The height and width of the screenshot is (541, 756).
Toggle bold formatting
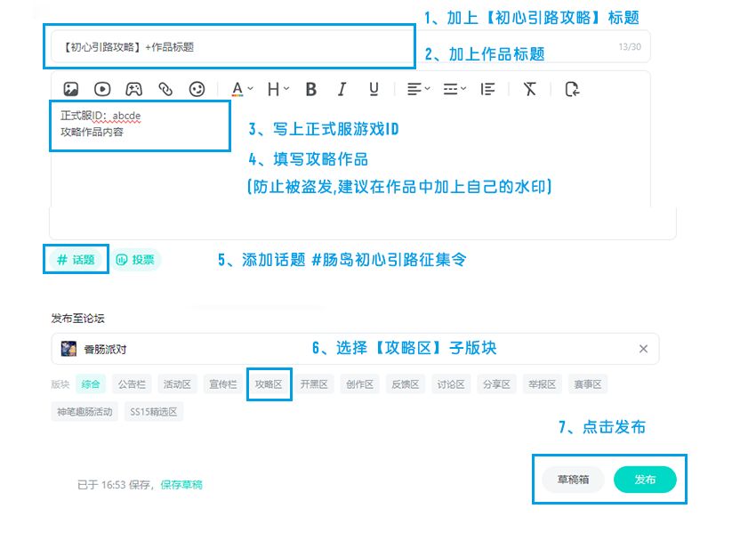(311, 89)
